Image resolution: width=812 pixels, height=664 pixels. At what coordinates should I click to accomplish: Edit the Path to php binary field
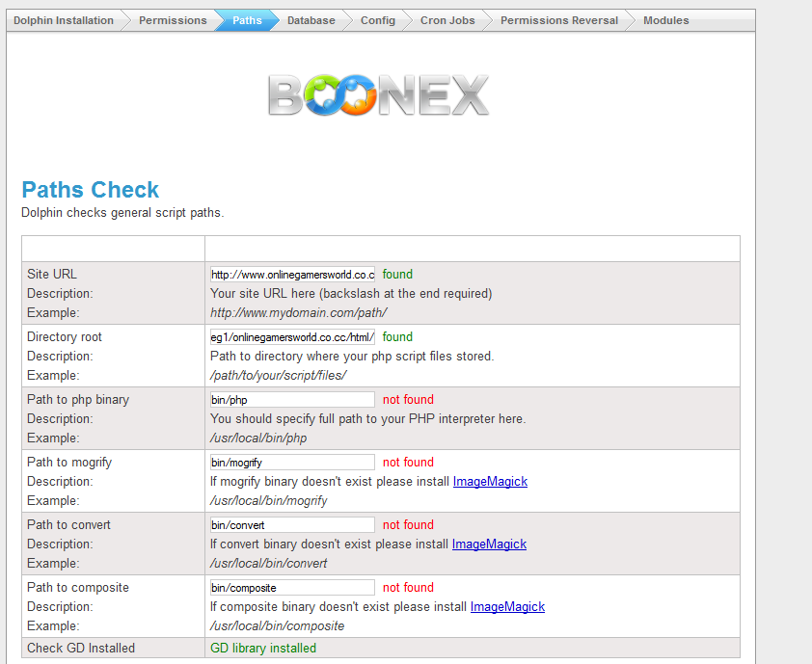[292, 400]
